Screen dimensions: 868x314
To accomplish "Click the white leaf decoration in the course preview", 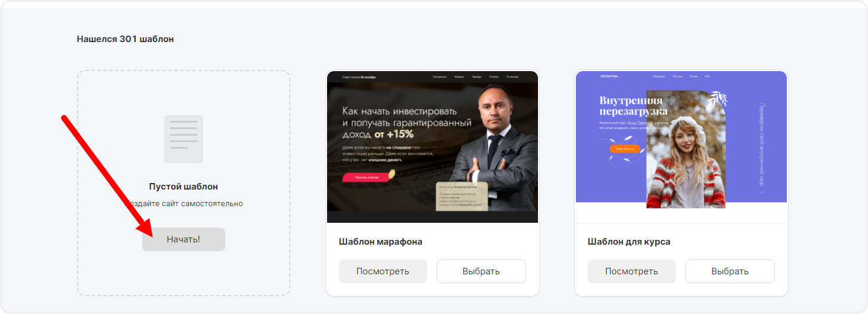I will tap(717, 98).
